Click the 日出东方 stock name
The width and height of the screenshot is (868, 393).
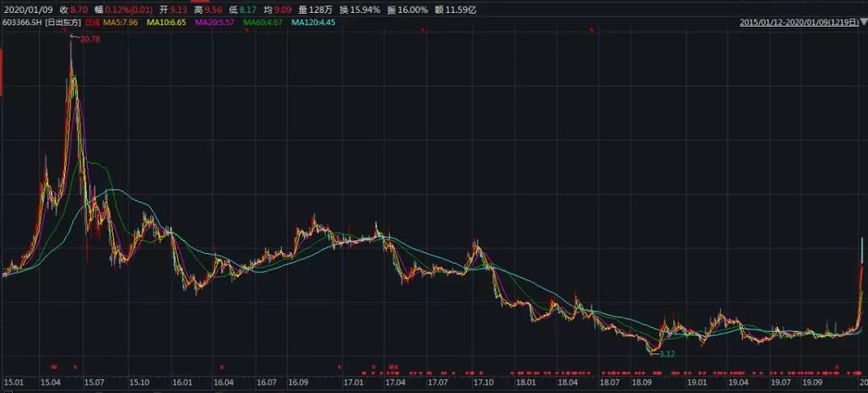click(63, 23)
